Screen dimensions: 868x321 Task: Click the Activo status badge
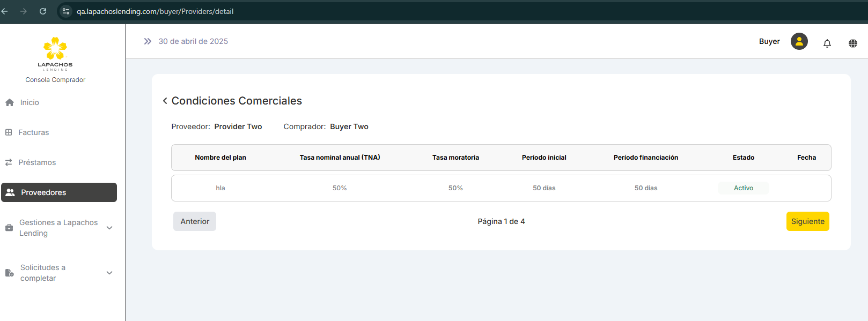point(743,188)
